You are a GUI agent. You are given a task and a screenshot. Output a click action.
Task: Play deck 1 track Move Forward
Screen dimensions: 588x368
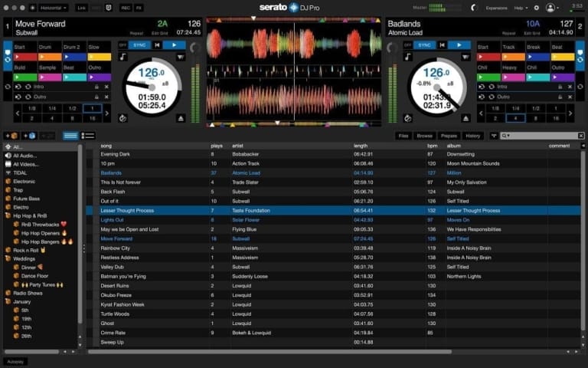(174, 45)
